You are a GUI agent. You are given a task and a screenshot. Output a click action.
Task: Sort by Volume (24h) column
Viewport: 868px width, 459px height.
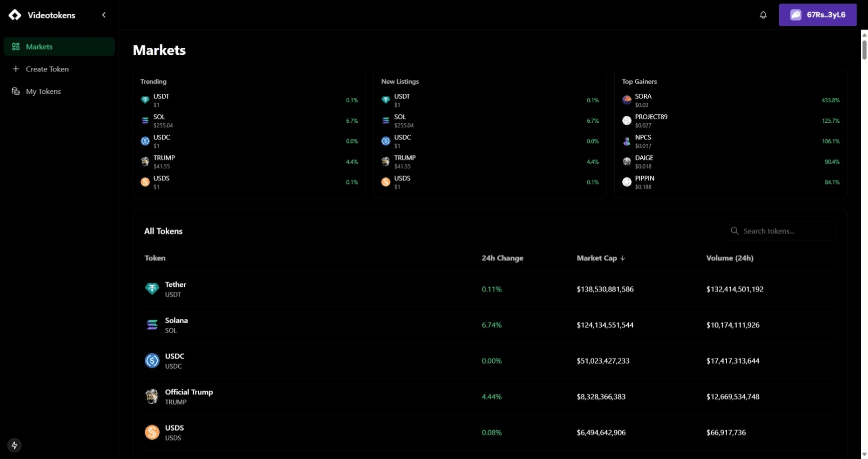pos(730,258)
